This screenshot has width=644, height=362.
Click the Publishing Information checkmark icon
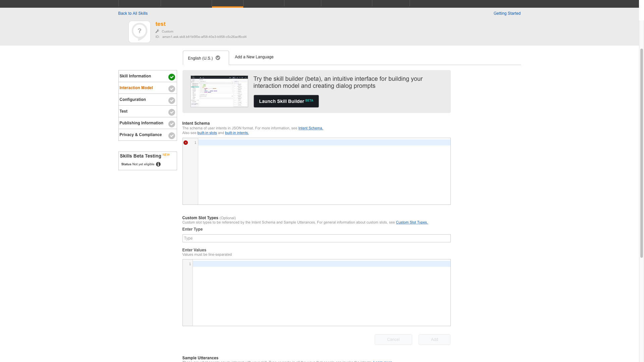click(x=172, y=124)
